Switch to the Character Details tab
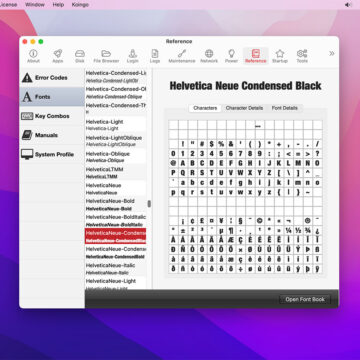The image size is (360, 360). click(244, 108)
